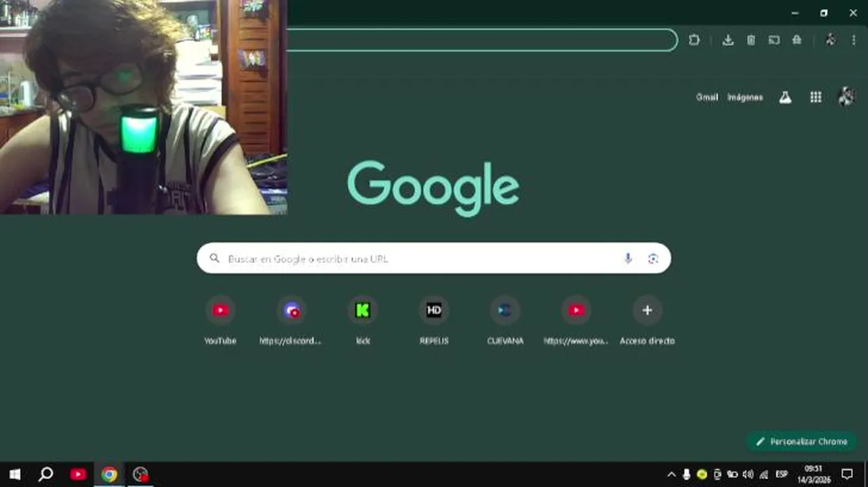Screen dimensions: 868x487
Task: Switch to Chrome in the taskbar
Action: tap(109, 474)
